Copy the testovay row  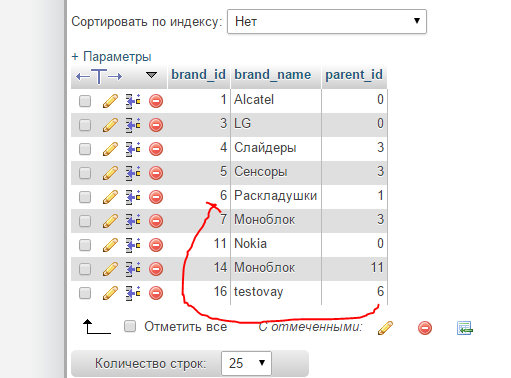click(133, 293)
